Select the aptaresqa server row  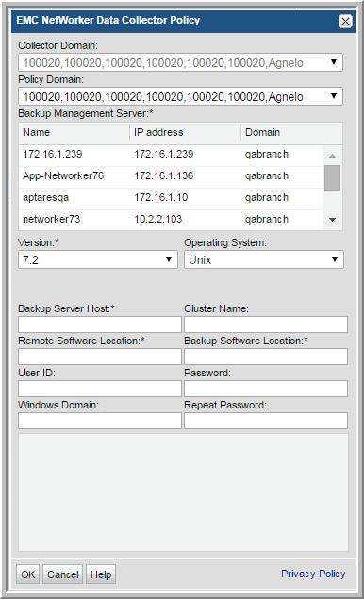point(171,198)
